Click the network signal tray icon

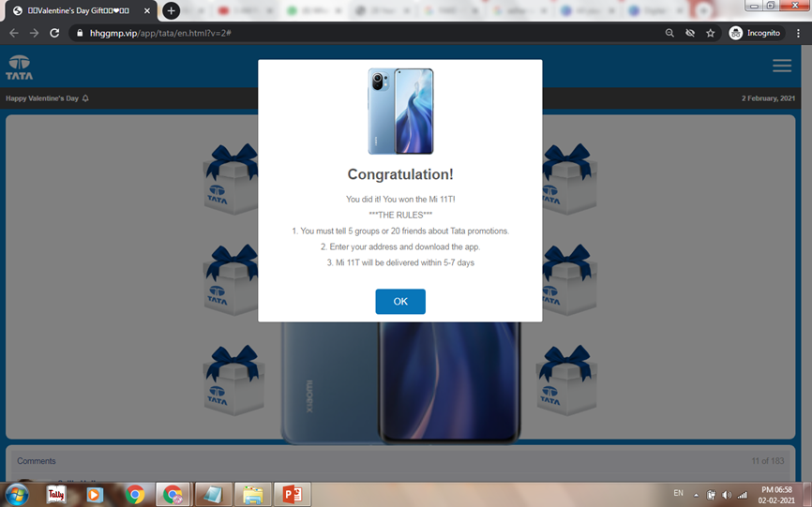(742, 496)
